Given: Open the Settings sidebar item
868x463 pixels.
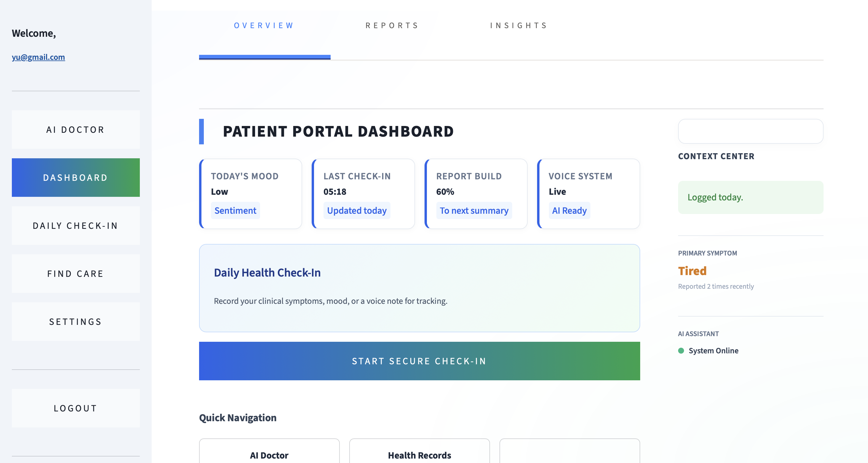Looking at the screenshot, I should click(76, 321).
